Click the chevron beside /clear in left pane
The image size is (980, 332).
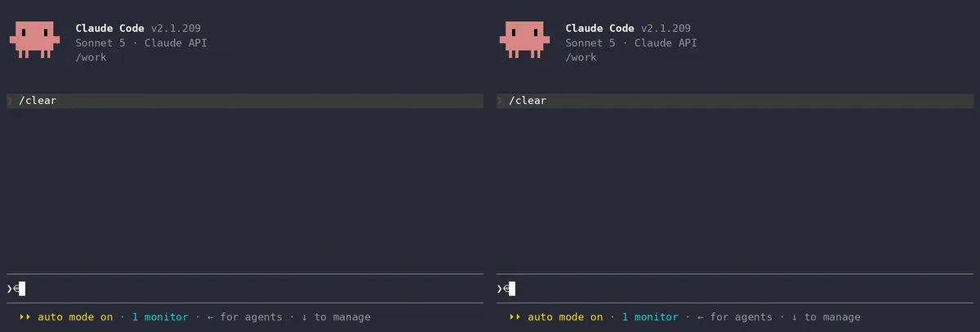tap(10, 101)
